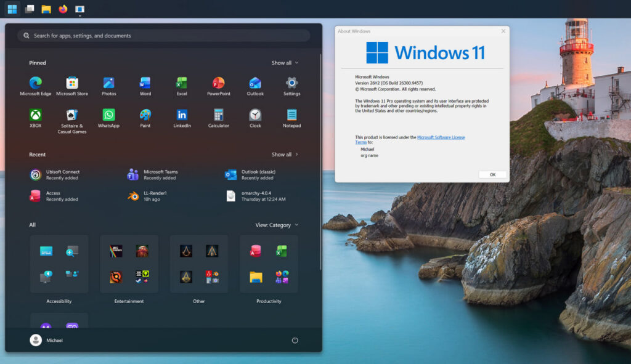Show all Recent items
The image size is (631, 364).
pyautogui.click(x=285, y=155)
